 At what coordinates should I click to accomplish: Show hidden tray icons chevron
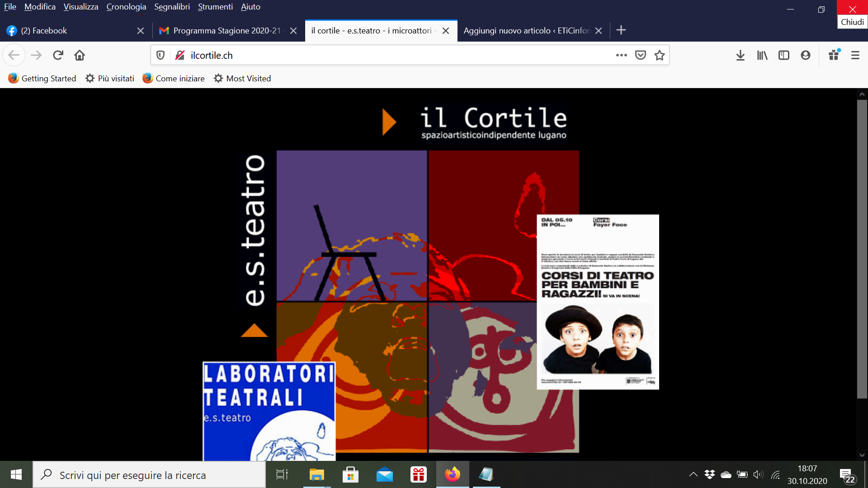pos(693,474)
